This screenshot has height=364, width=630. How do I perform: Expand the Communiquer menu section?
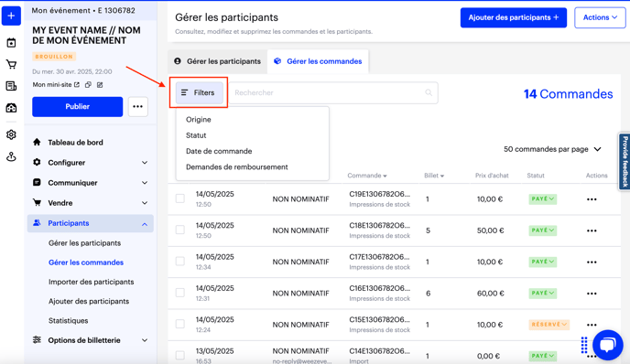[91, 183]
